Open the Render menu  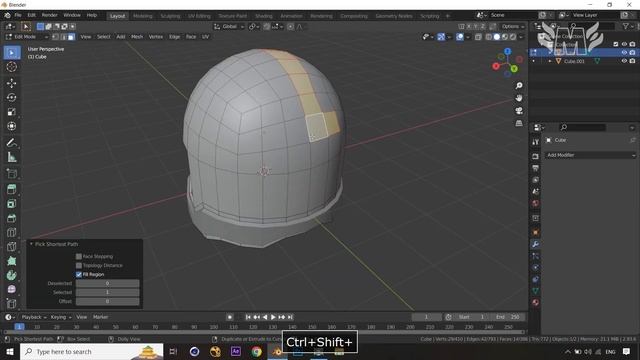tap(50, 15)
